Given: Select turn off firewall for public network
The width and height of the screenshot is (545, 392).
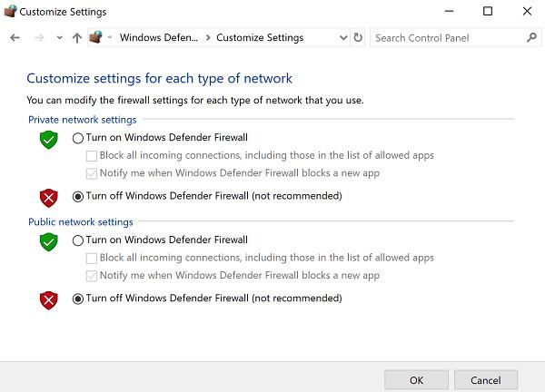Looking at the screenshot, I should click(x=78, y=299).
